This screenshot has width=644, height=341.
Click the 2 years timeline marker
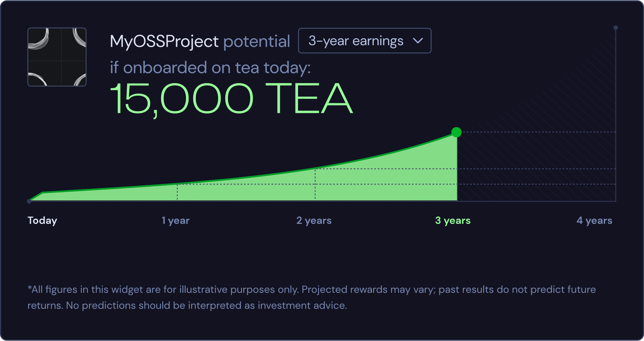tap(315, 220)
